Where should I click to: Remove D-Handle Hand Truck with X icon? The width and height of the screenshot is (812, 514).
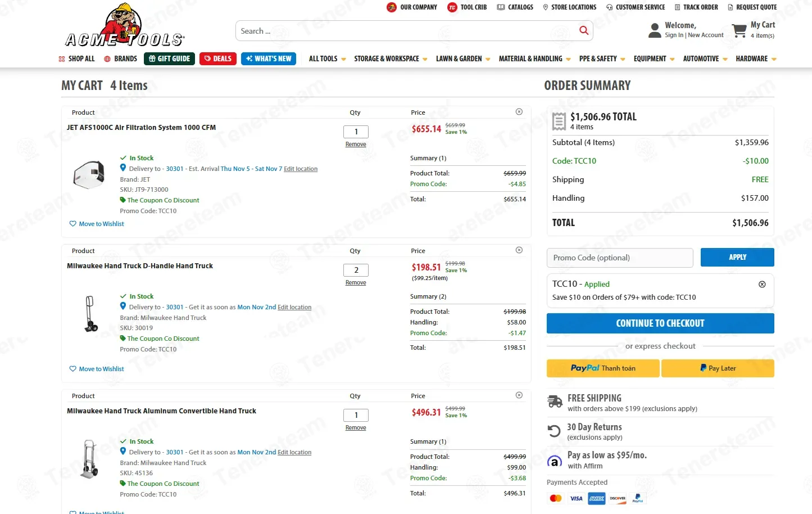519,250
